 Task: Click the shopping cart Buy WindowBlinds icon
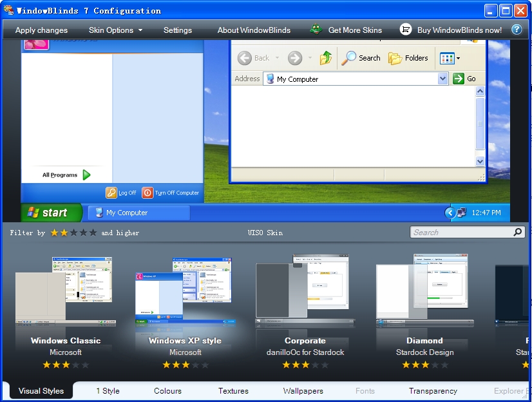(406, 30)
